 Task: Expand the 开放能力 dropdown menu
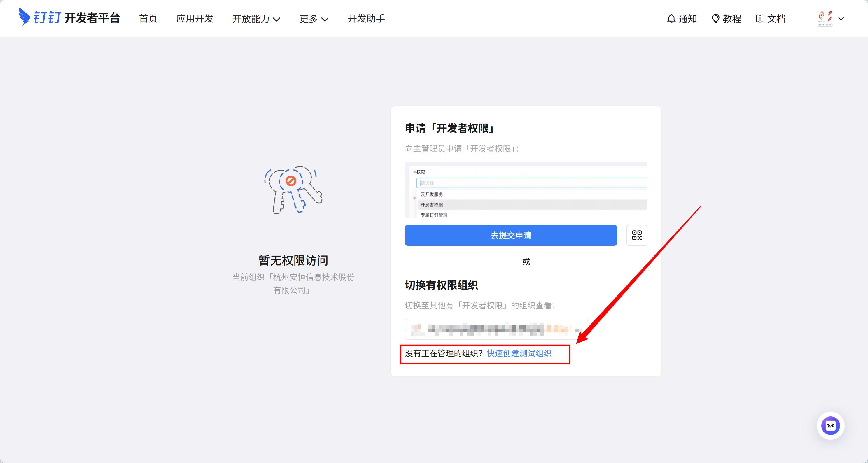[x=256, y=19]
